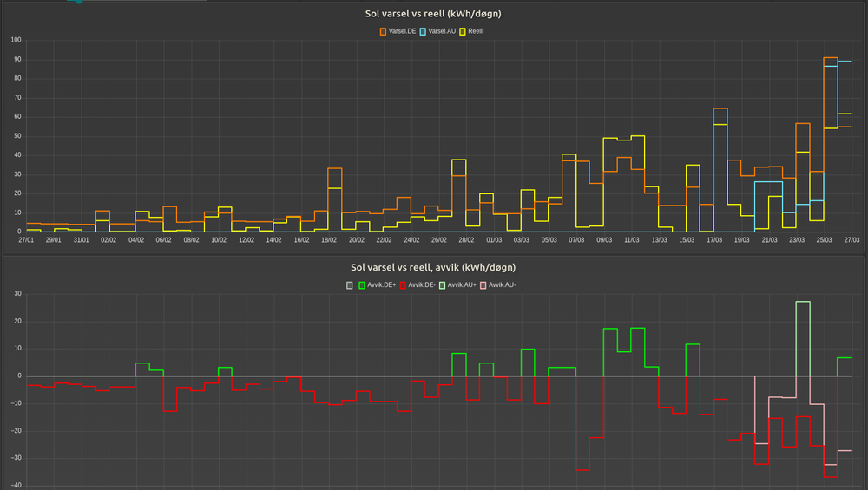
Task: Click the red trough near -34 after 07/03
Action: (582, 469)
